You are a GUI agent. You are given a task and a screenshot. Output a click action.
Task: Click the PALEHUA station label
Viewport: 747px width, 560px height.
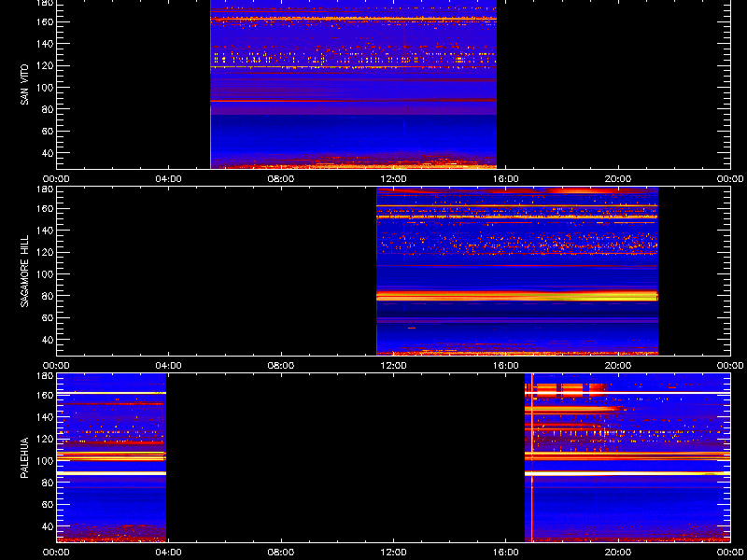[x=24, y=457]
